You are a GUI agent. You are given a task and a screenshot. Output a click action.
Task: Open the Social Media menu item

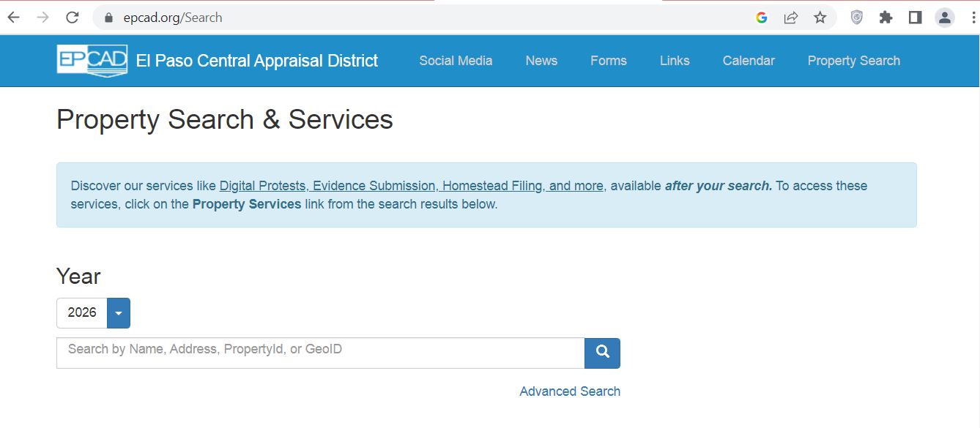(456, 61)
